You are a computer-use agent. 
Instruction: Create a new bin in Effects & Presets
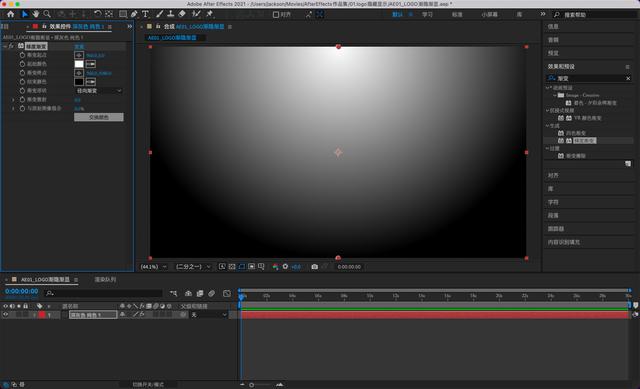[628, 164]
